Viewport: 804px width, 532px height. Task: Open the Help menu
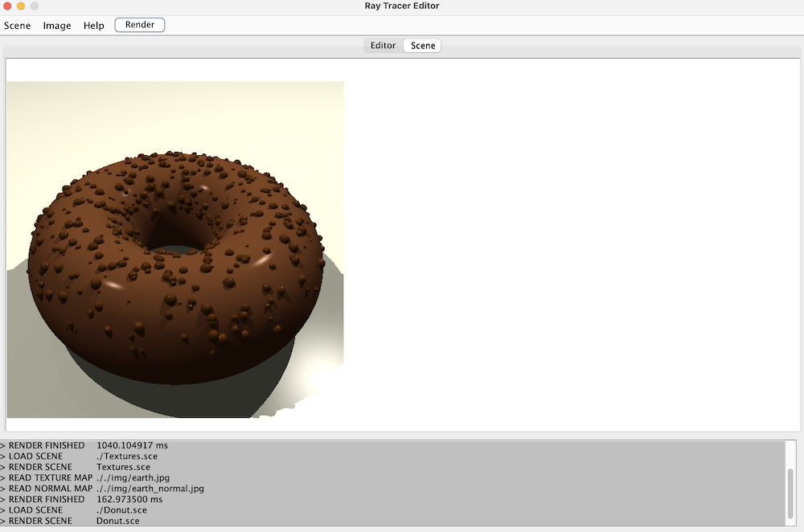coord(94,25)
